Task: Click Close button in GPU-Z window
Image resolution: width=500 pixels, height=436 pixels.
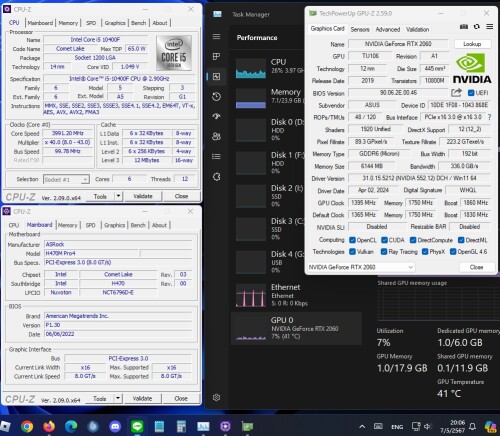Action: [476, 267]
